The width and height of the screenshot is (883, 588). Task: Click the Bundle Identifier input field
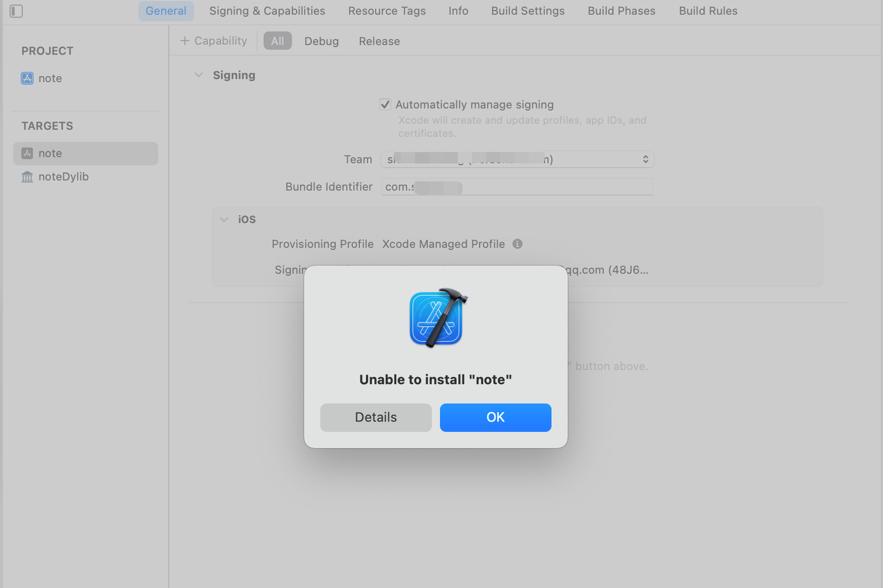click(517, 187)
